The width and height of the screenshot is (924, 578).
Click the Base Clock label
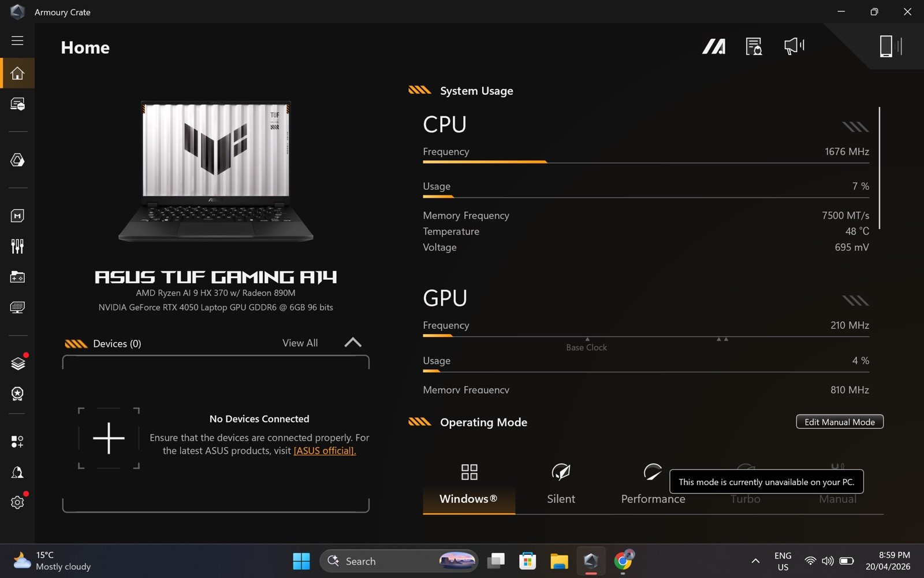(586, 347)
